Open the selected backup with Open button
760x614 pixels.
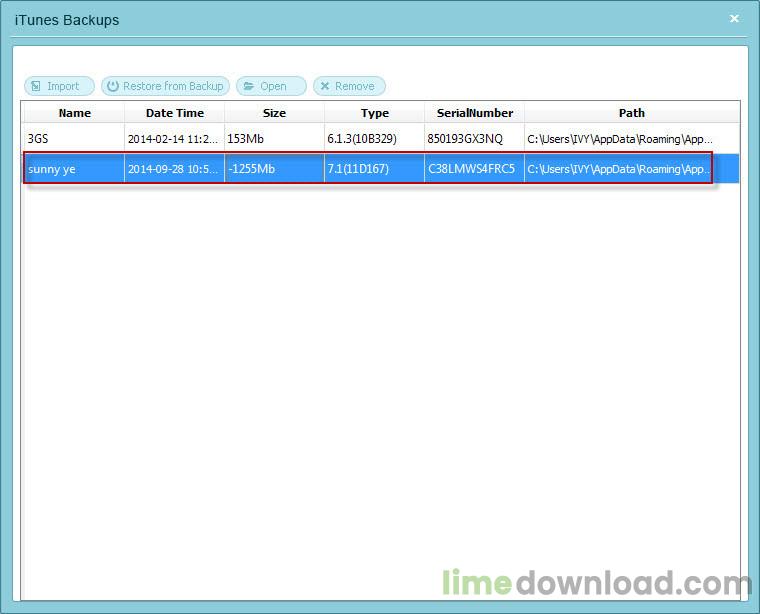[x=271, y=86]
